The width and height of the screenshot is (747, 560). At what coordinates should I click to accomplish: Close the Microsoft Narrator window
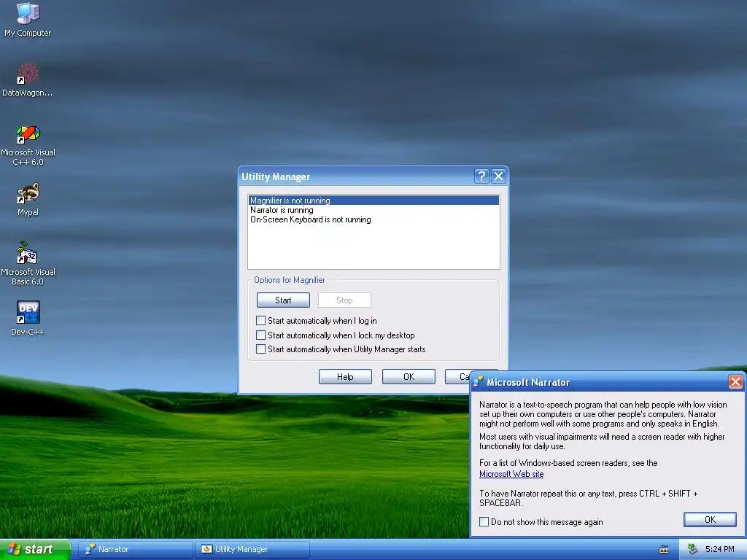[735, 382]
